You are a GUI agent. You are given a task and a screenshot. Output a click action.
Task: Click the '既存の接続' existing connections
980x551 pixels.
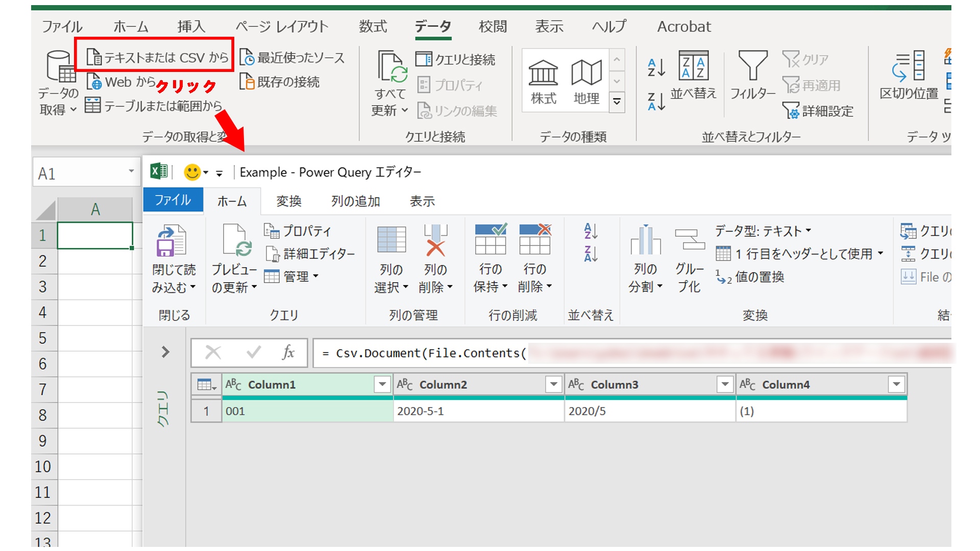pos(280,82)
